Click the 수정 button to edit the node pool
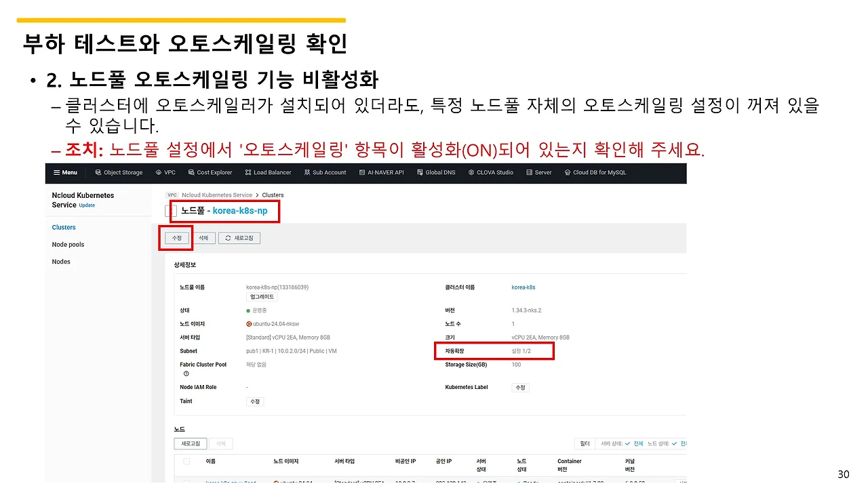Viewport: 868px width, 488px height. pos(176,238)
